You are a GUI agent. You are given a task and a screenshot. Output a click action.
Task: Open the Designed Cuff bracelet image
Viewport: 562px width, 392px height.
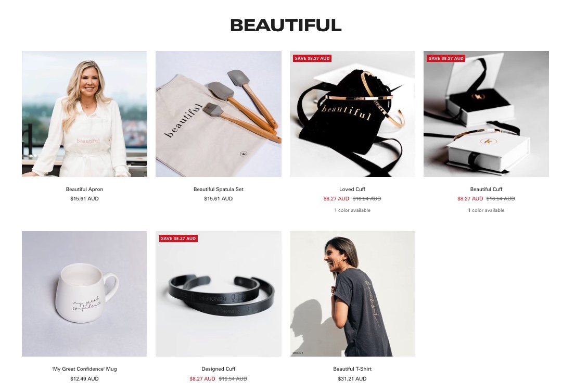[218, 294]
